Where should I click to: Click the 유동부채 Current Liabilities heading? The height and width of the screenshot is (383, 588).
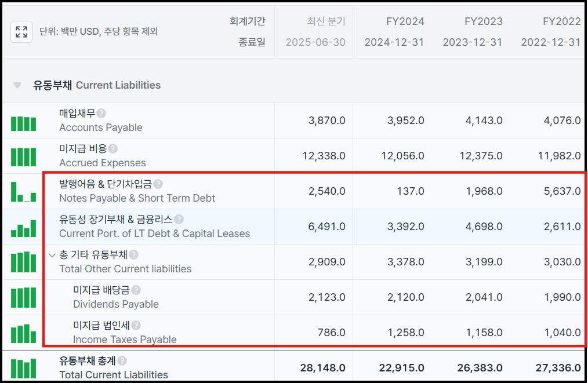[x=97, y=85]
